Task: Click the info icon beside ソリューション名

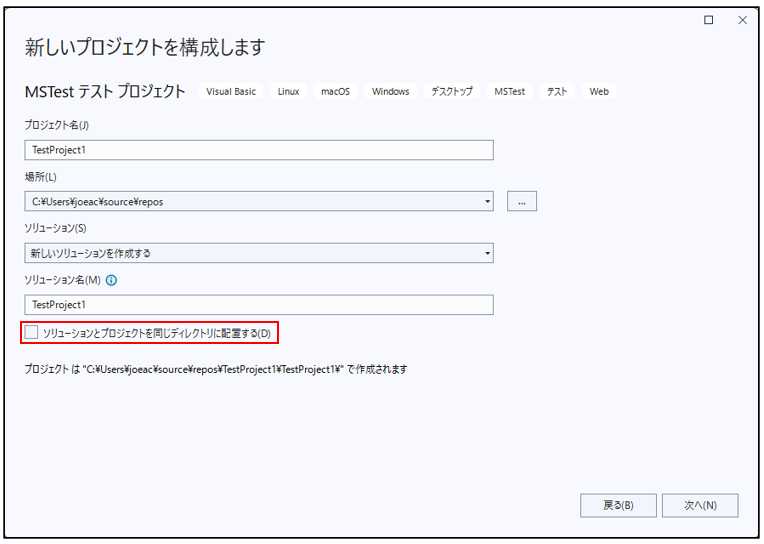Action: point(111,280)
